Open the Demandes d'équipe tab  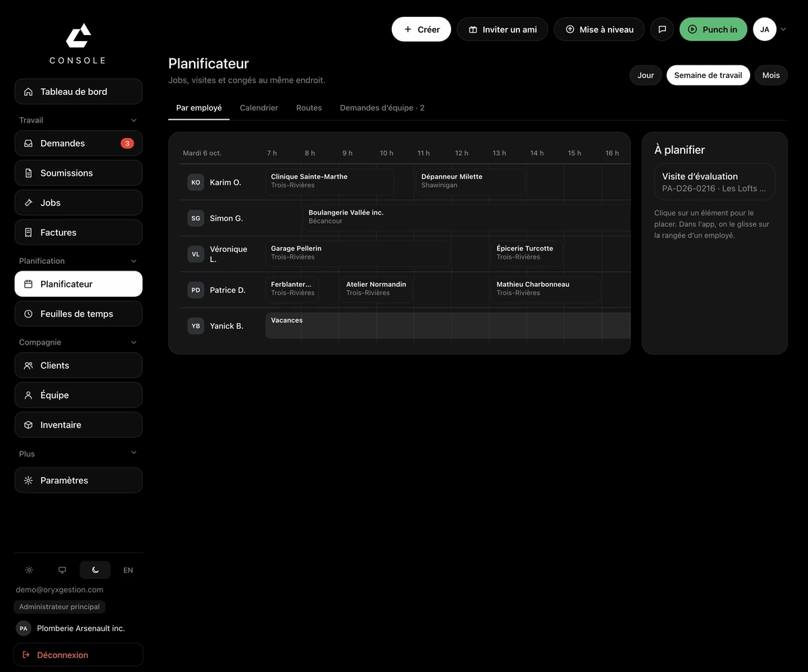tap(382, 108)
